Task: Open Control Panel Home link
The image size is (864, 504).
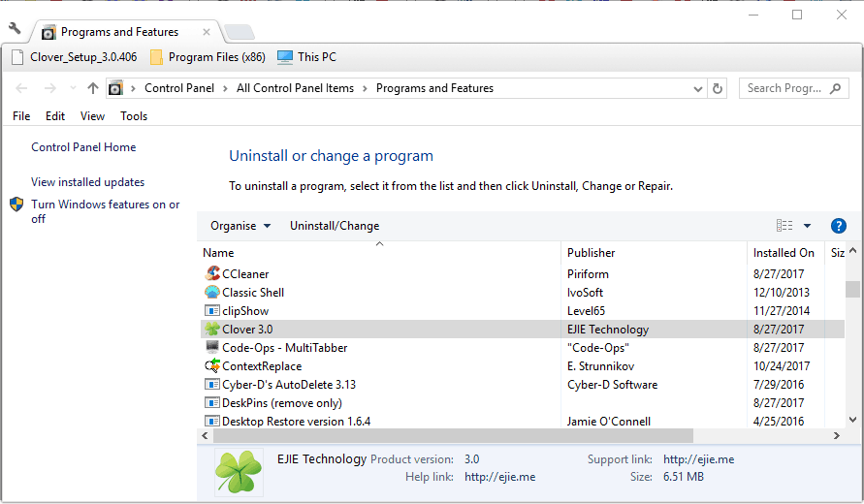Action: click(83, 147)
